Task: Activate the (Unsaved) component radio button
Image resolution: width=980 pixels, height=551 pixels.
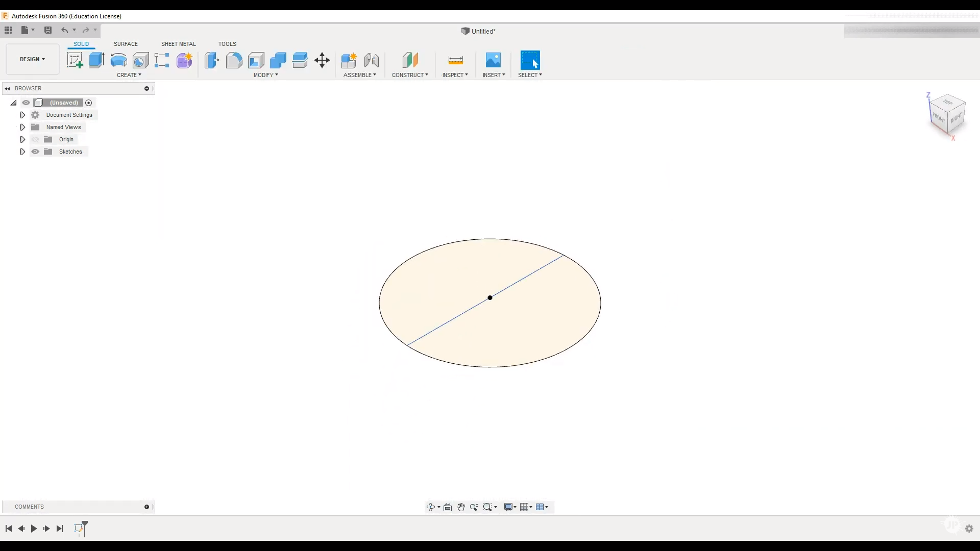Action: (89, 103)
